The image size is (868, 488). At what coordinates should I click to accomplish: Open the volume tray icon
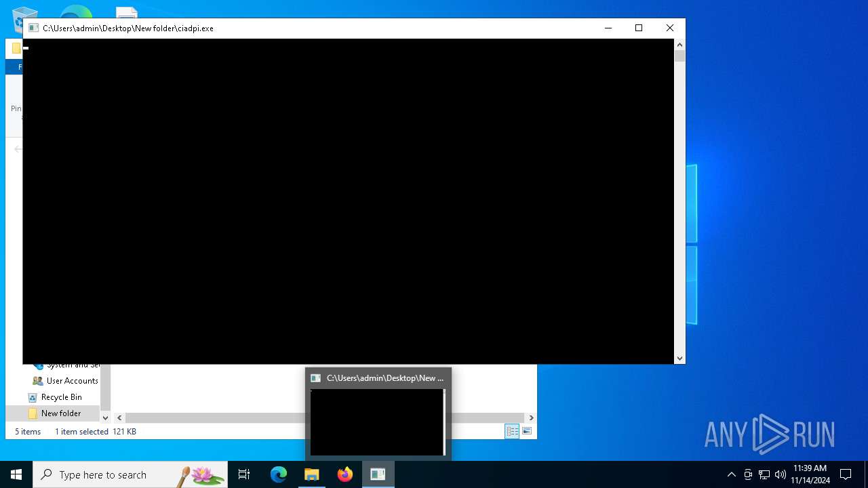[x=780, y=474]
